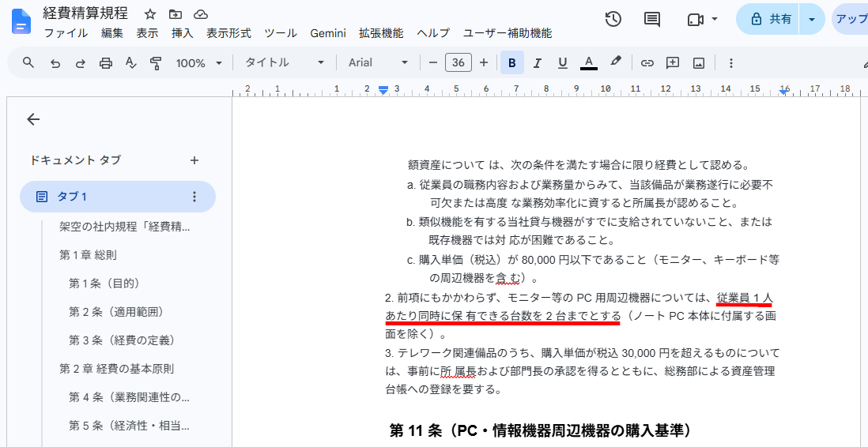This screenshot has height=447, width=868.
Task: Insert a link
Action: tap(647, 62)
